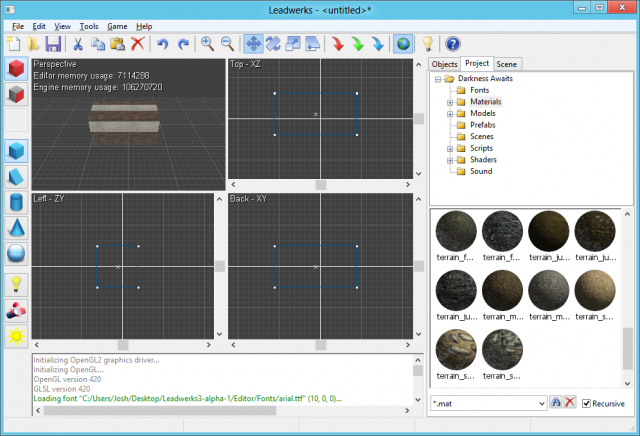The height and width of the screenshot is (436, 640).
Task: Switch to the Scene tab
Action: click(x=507, y=64)
